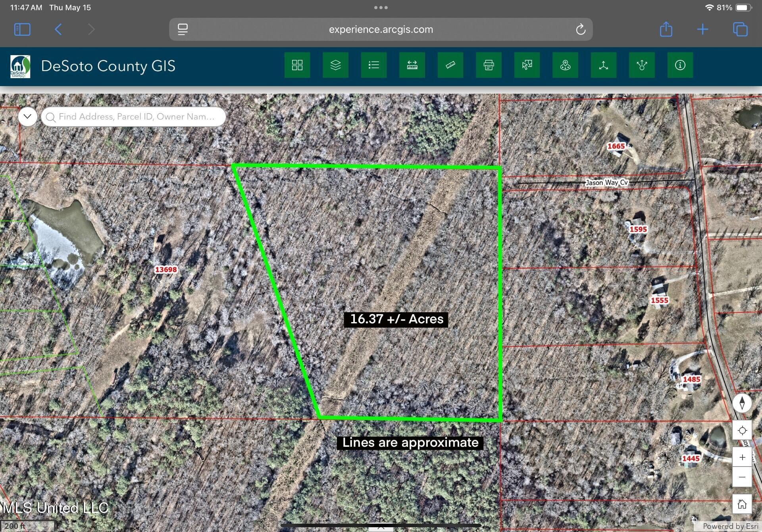Reset map orientation with compass
762x532 pixels.
click(x=742, y=403)
